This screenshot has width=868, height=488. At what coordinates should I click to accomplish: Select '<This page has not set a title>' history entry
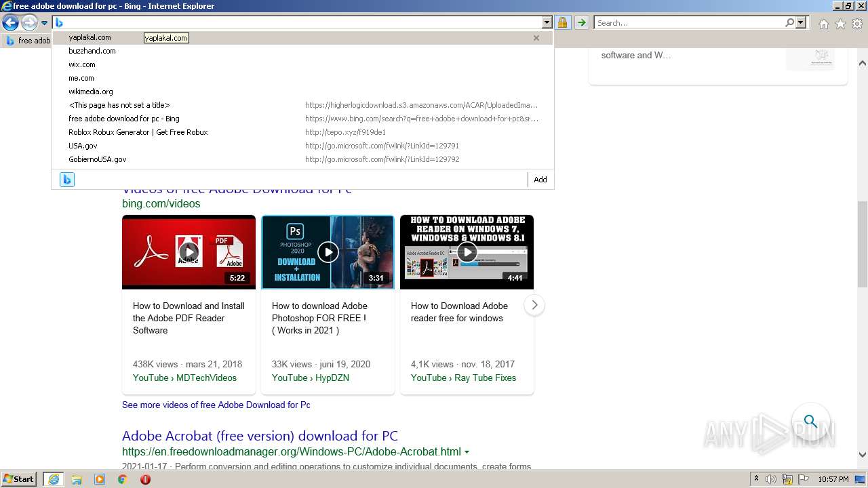[302, 105]
